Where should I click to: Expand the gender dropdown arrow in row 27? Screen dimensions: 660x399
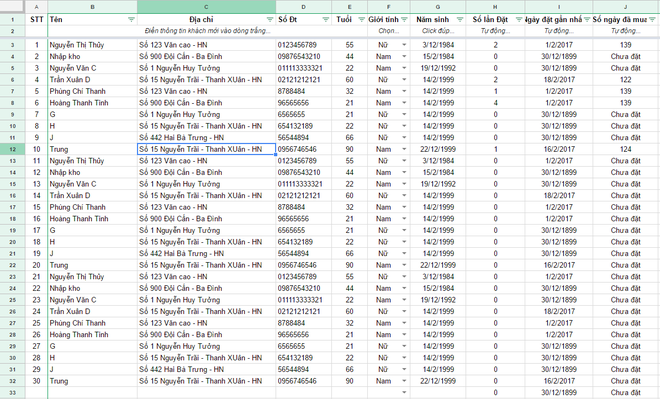[404, 323]
